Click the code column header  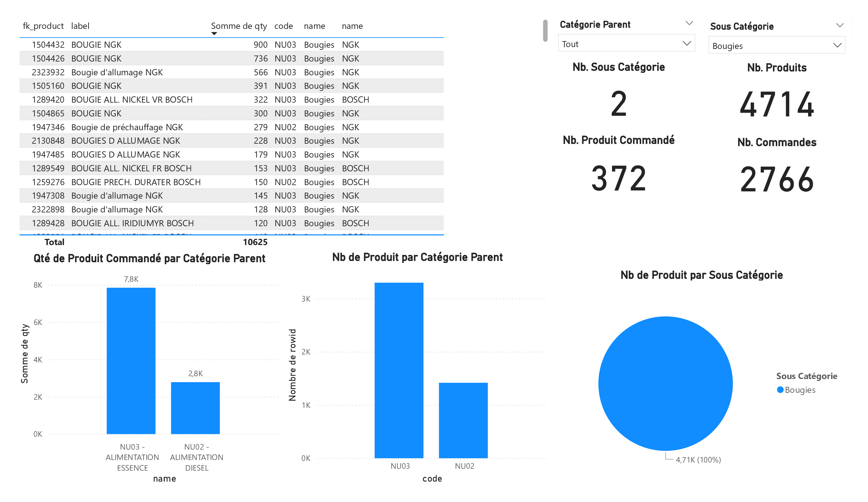tap(284, 26)
